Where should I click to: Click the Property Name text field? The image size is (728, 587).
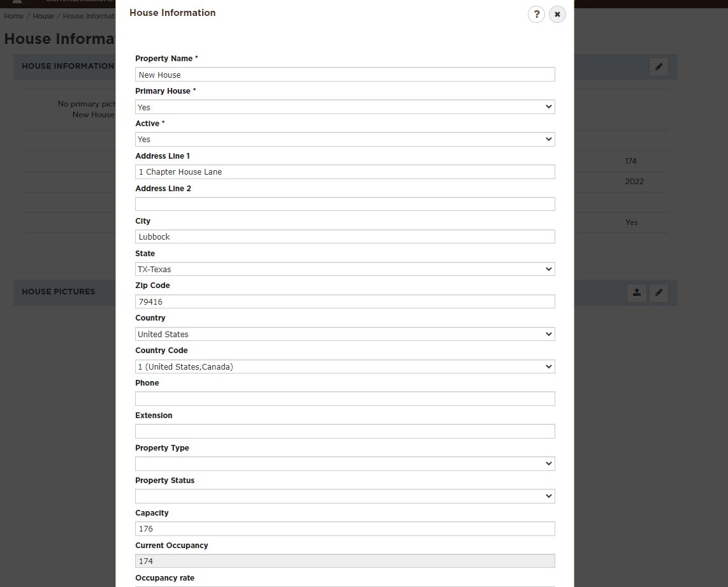click(345, 75)
